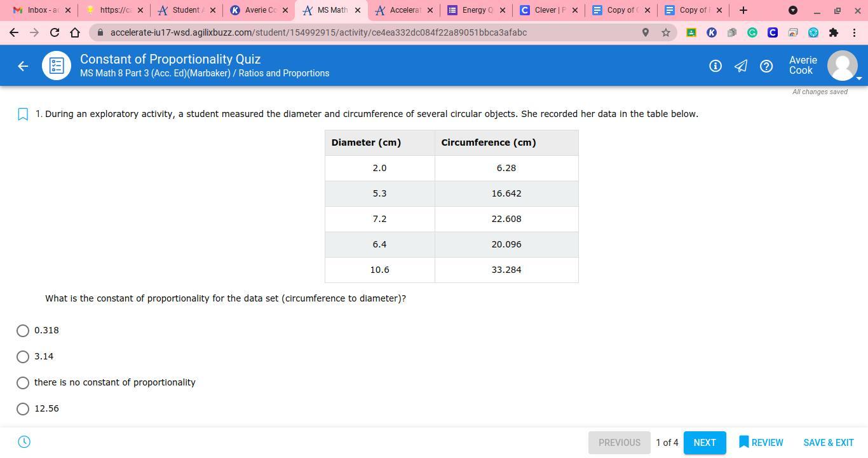Open the Grammarly extension icon
The height and width of the screenshot is (458, 868).
(752, 32)
